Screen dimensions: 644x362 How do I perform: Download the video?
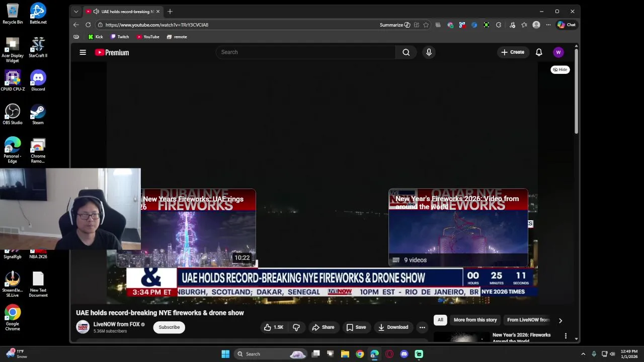[x=393, y=327]
